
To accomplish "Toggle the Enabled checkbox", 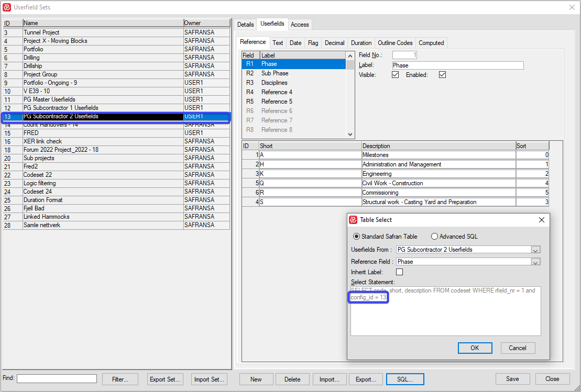I will (x=442, y=75).
